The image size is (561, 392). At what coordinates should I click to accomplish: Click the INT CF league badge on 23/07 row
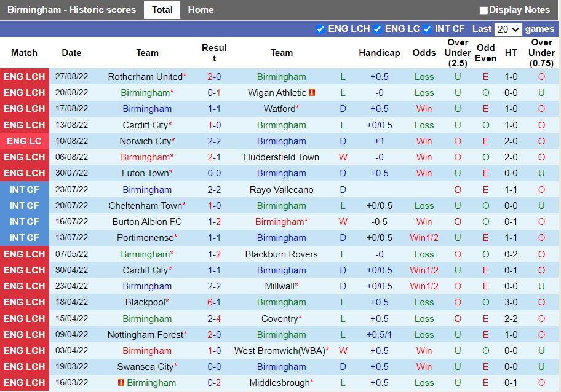pos(25,189)
